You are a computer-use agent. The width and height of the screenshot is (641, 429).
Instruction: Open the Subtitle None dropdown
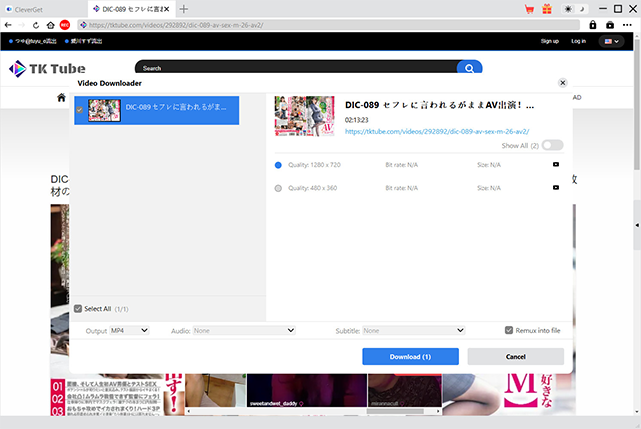point(413,330)
